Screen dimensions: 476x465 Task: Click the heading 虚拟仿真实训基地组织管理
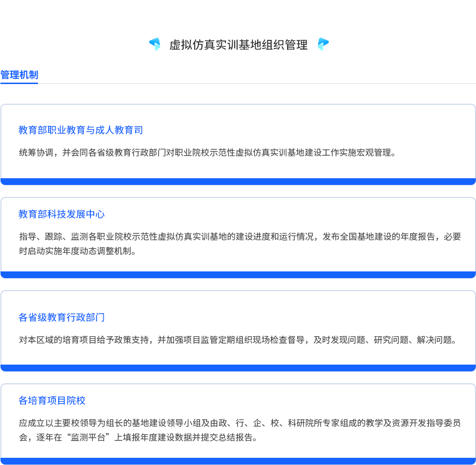[x=238, y=45]
